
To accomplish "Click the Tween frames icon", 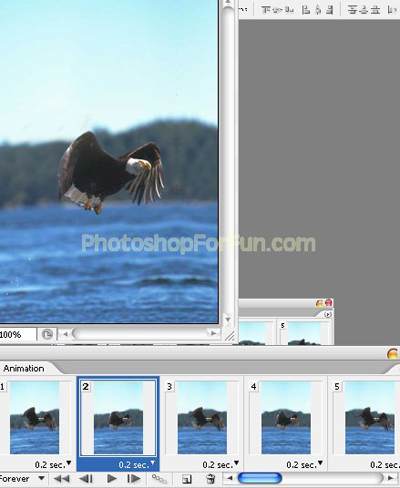I will 159,479.
